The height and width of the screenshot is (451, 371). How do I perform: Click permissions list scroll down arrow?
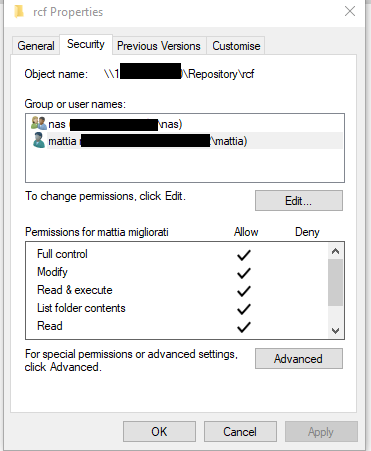coord(335,331)
